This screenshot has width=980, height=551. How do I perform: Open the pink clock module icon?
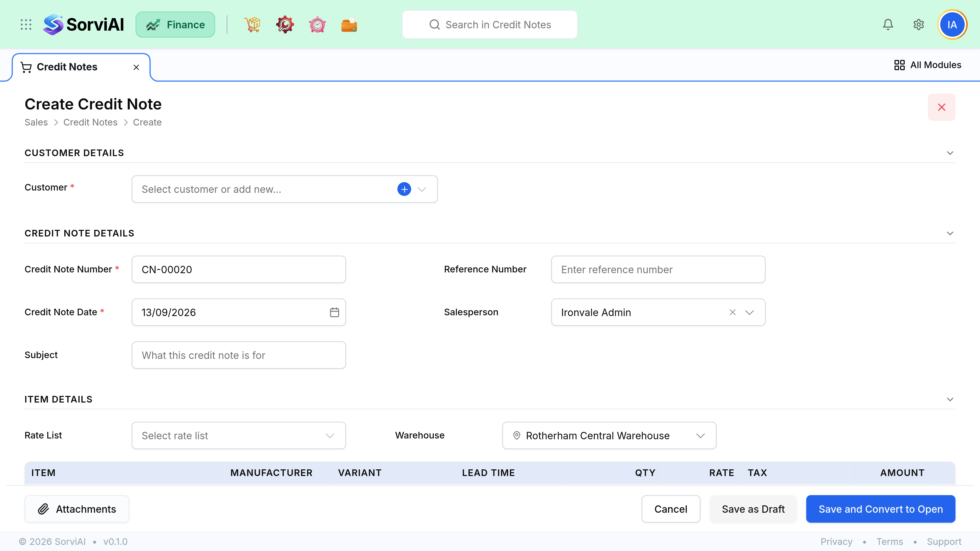click(x=317, y=25)
